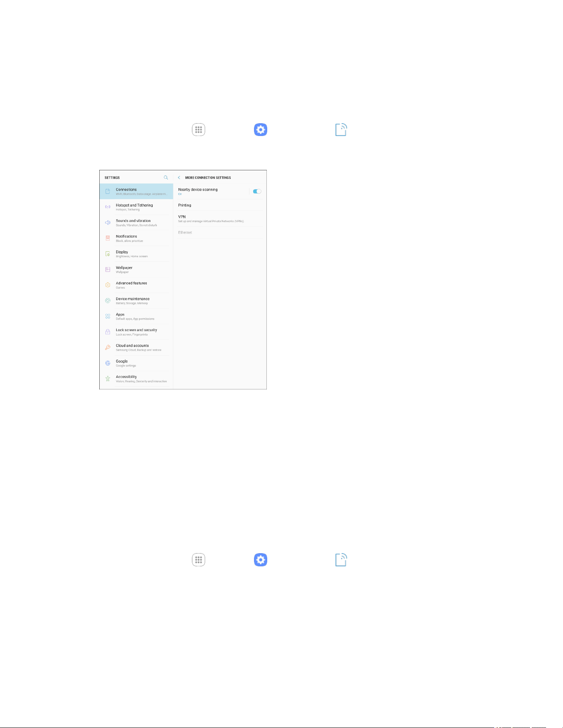Select the Connections icon in the settings list

[108, 191]
